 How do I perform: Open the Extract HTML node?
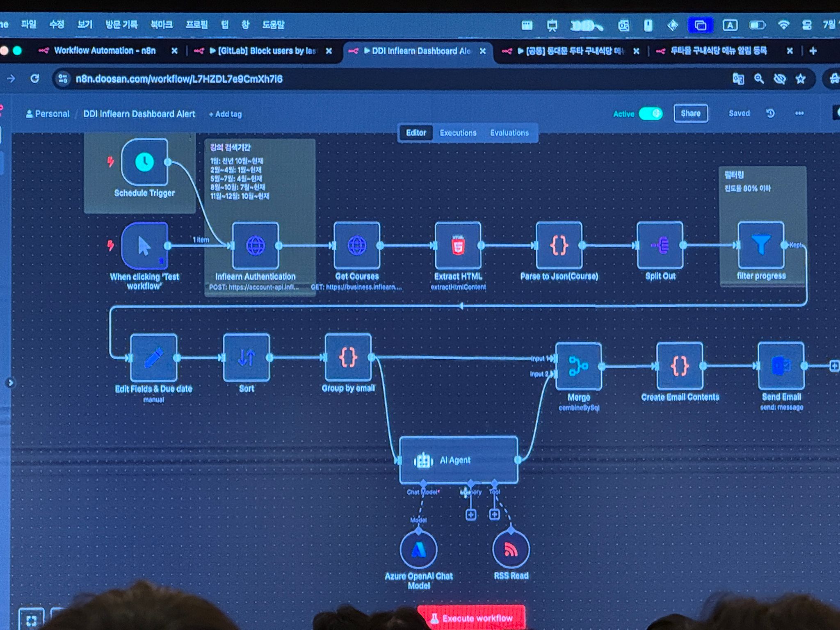pos(458,245)
